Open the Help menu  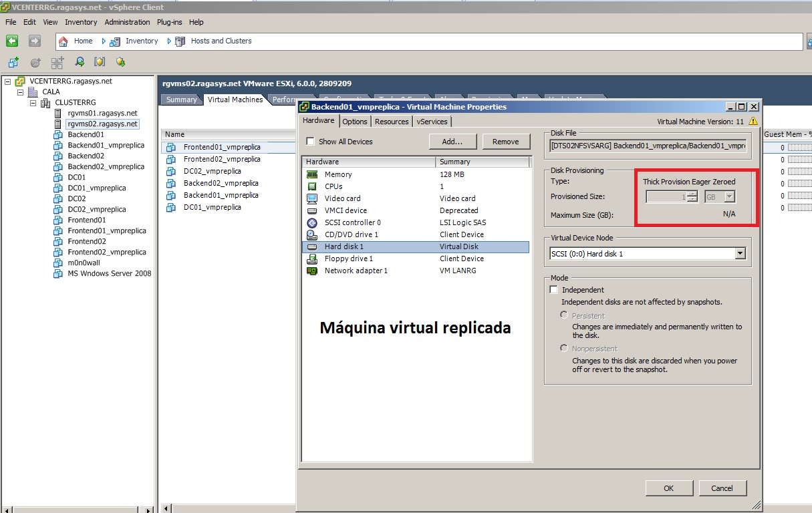(x=196, y=22)
